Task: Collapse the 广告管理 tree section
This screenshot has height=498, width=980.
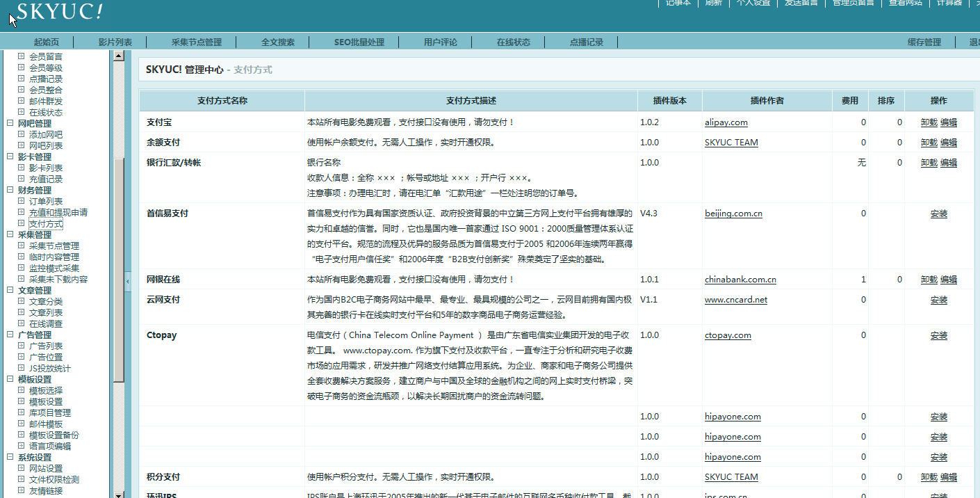Action: (x=10, y=335)
